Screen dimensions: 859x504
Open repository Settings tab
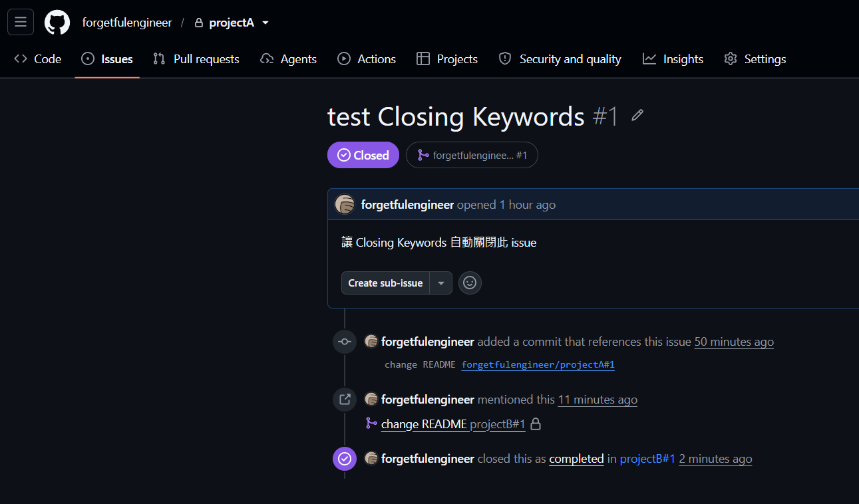coord(755,59)
